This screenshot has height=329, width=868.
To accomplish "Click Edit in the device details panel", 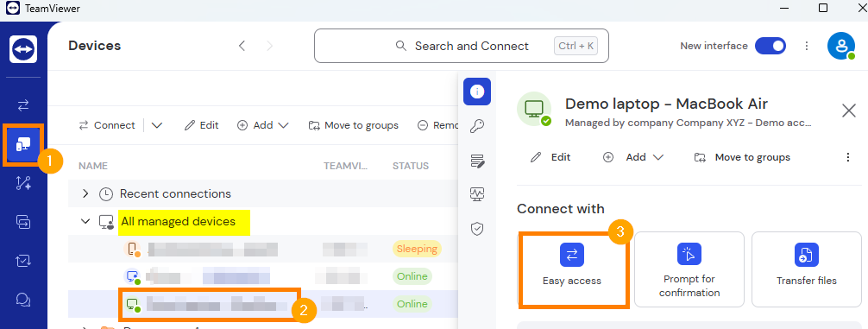I will tap(550, 157).
